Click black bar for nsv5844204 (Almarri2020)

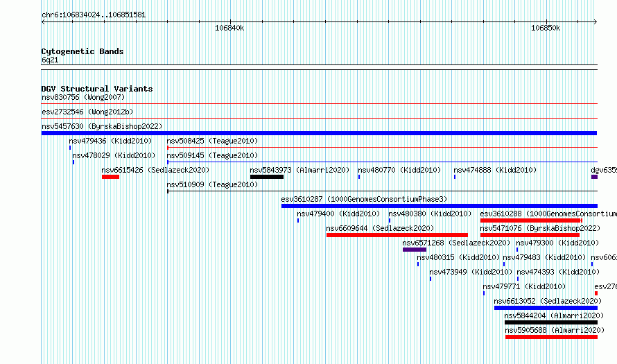[x=551, y=322]
